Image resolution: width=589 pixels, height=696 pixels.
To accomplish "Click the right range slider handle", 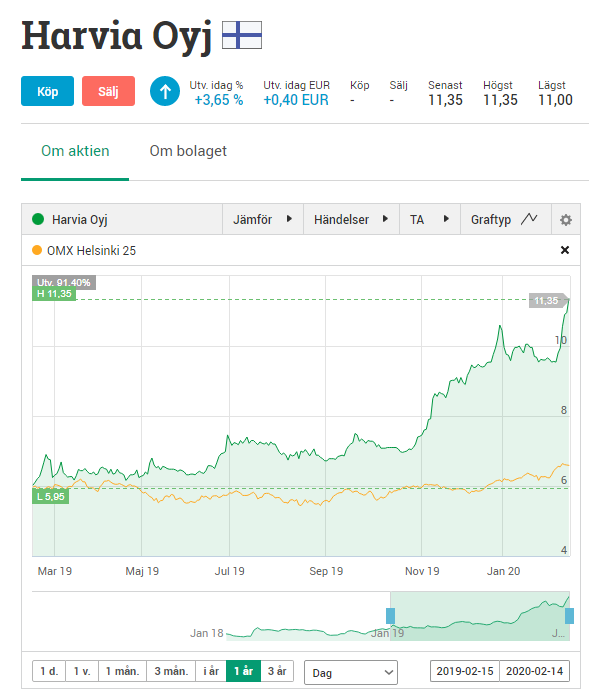I will [569, 616].
